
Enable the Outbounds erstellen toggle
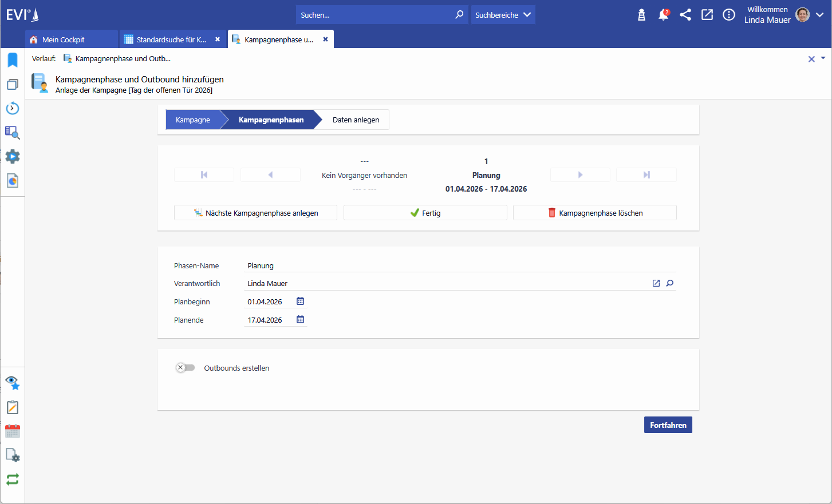(x=185, y=368)
